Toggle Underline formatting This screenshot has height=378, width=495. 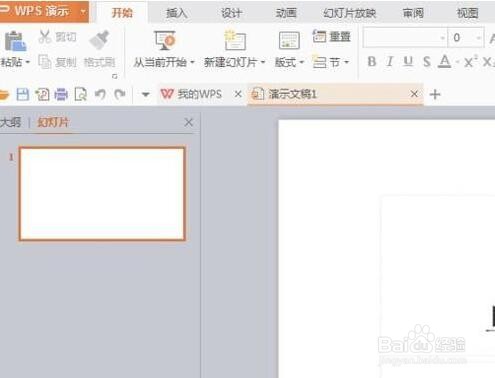[x=408, y=62]
